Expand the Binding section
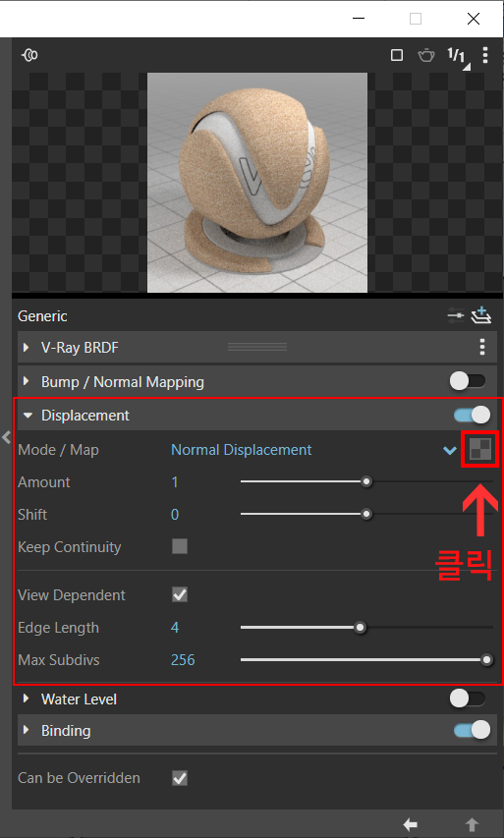The image size is (504, 838). tap(26, 730)
